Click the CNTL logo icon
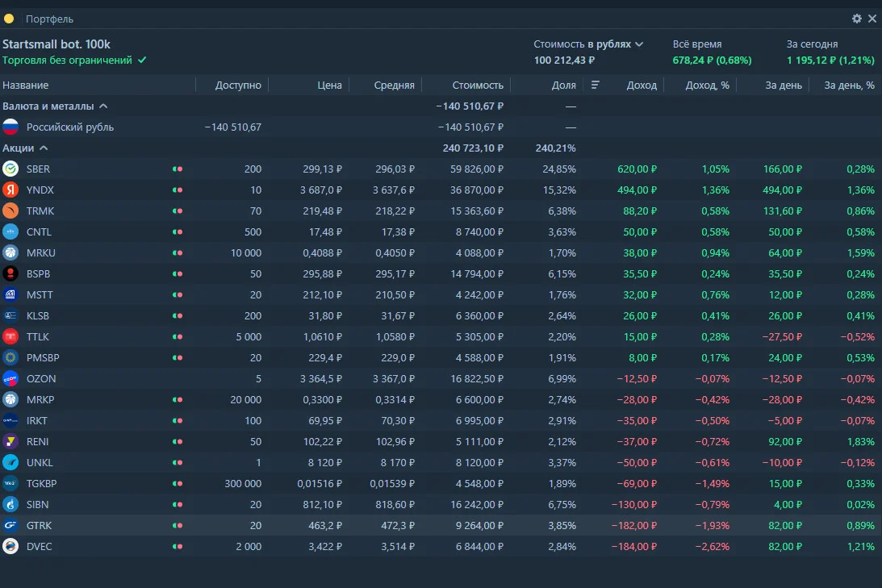Viewport: 882px width, 588px height. (x=10, y=231)
